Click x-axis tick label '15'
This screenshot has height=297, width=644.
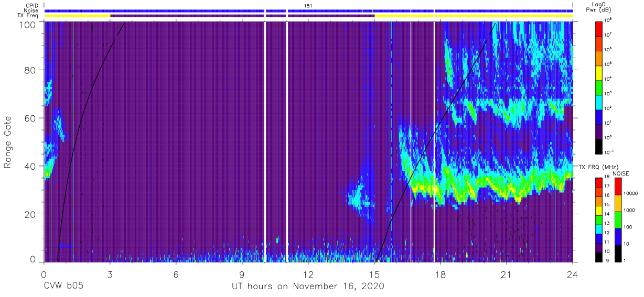point(374,275)
